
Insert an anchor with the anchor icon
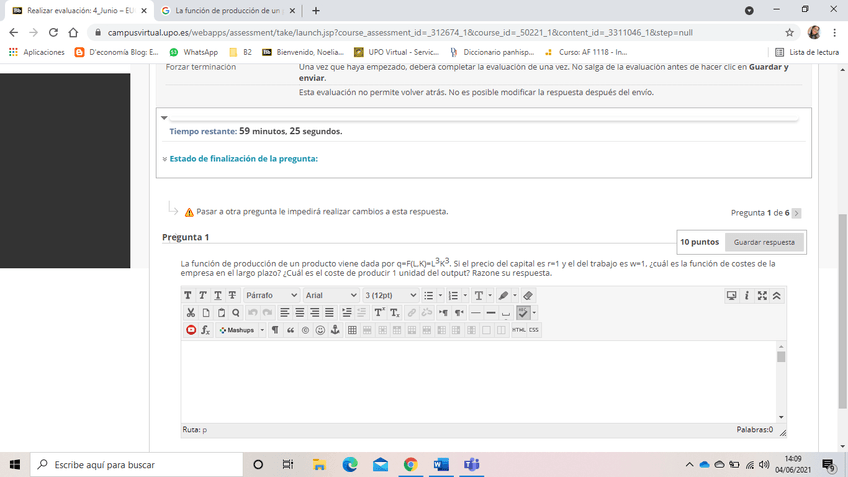point(335,330)
